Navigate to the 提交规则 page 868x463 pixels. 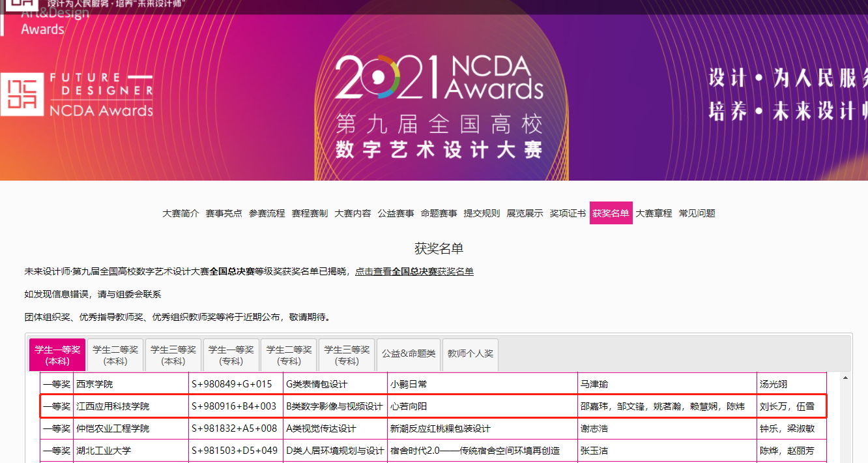point(482,213)
